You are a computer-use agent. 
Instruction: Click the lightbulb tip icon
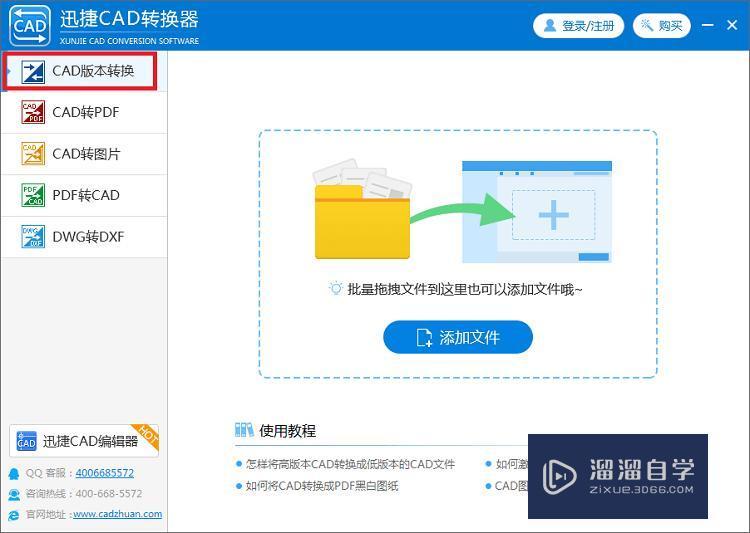[x=336, y=289]
